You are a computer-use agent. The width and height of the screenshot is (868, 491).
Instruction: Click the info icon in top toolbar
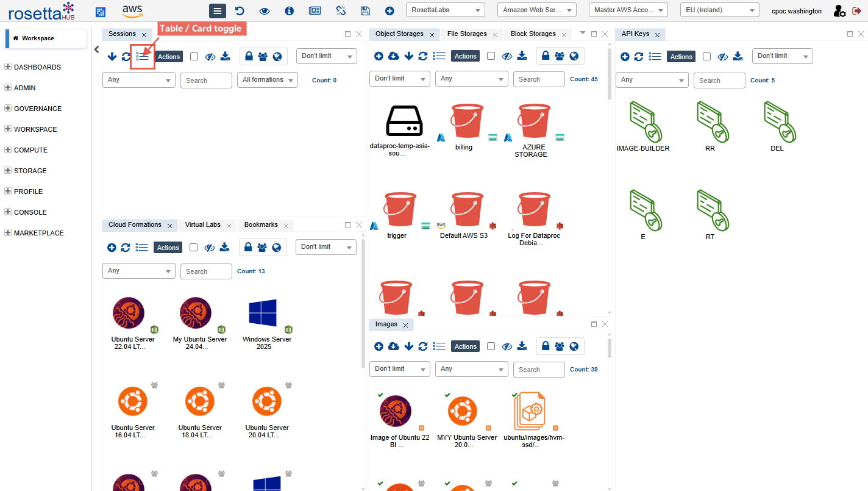[x=289, y=11]
